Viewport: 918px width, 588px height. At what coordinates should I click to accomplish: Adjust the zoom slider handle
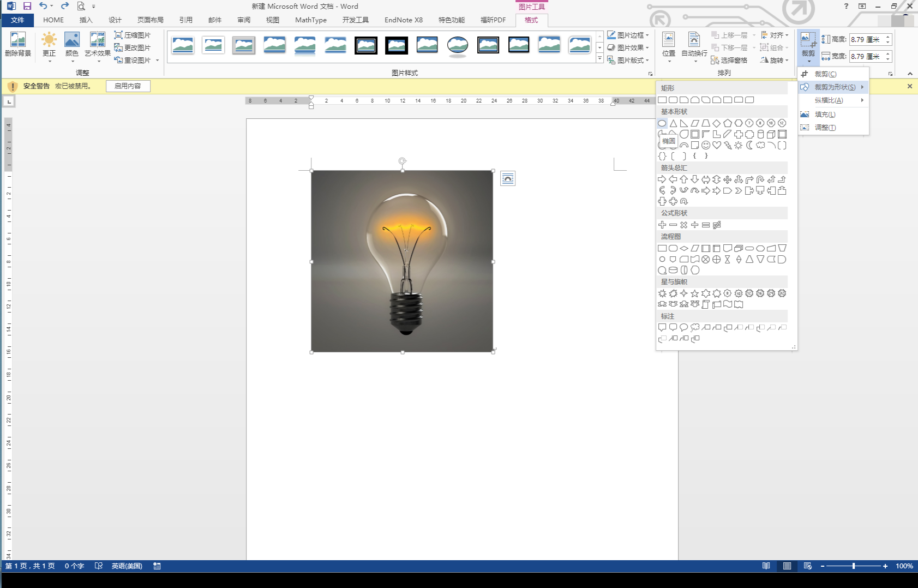click(854, 566)
